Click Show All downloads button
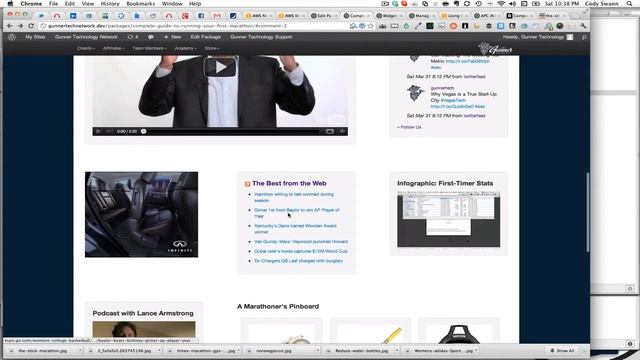 coord(562,351)
